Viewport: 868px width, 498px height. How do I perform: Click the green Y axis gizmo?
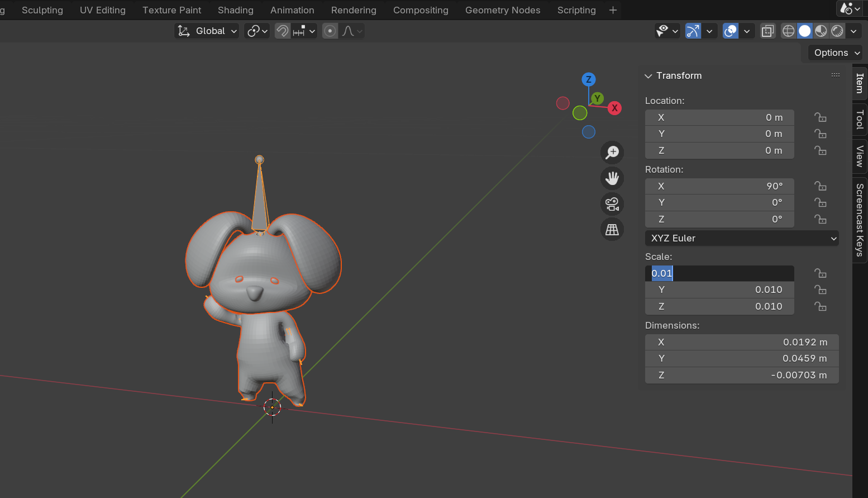pyautogui.click(x=598, y=98)
